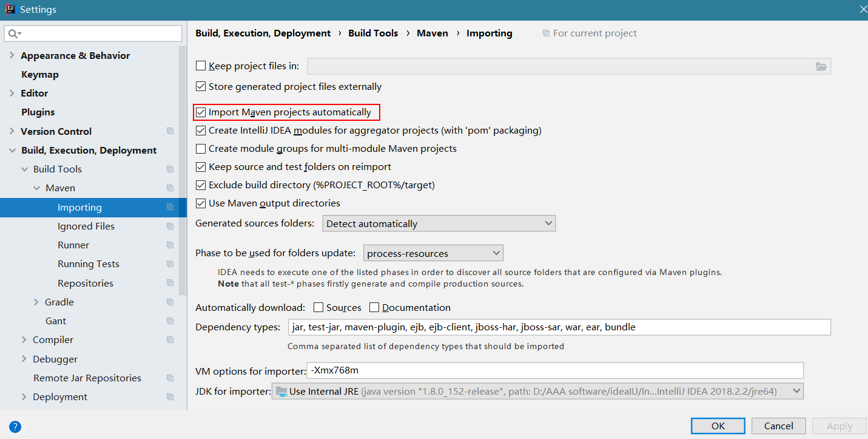868x439 pixels.
Task: Expand the Appearance & Behavior node
Action: click(x=12, y=55)
